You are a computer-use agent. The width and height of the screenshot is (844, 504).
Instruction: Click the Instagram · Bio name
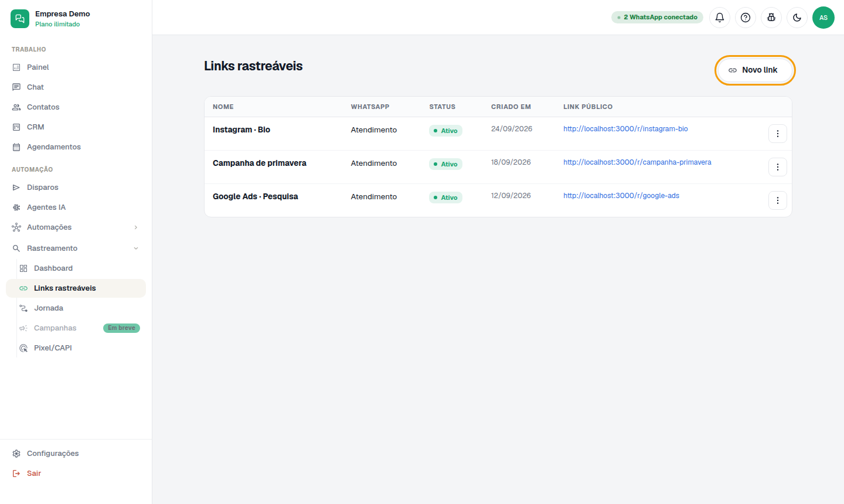point(241,130)
